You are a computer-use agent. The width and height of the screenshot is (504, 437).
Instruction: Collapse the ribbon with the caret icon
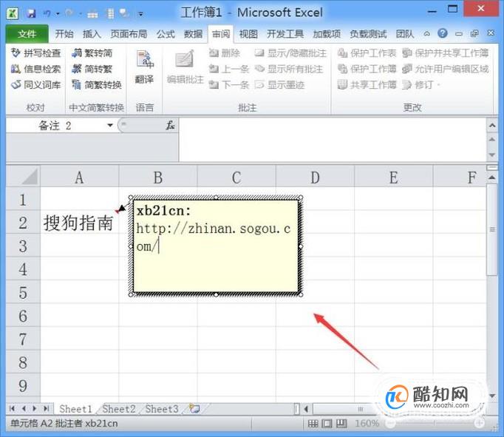click(x=427, y=33)
